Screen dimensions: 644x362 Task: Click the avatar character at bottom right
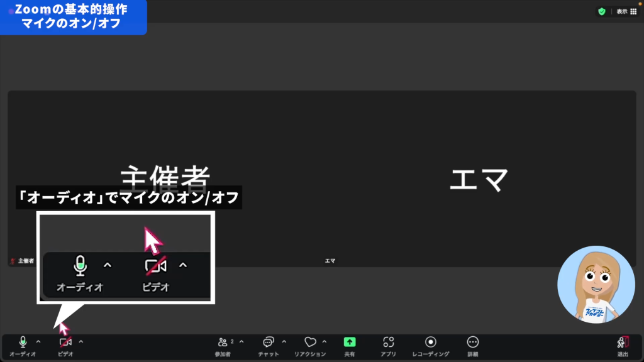tap(595, 284)
